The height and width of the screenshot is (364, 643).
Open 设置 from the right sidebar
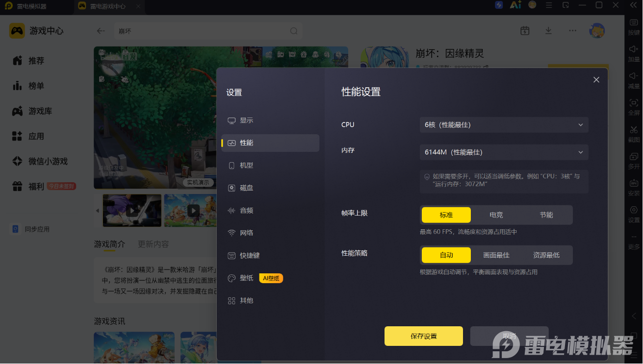coord(634,214)
